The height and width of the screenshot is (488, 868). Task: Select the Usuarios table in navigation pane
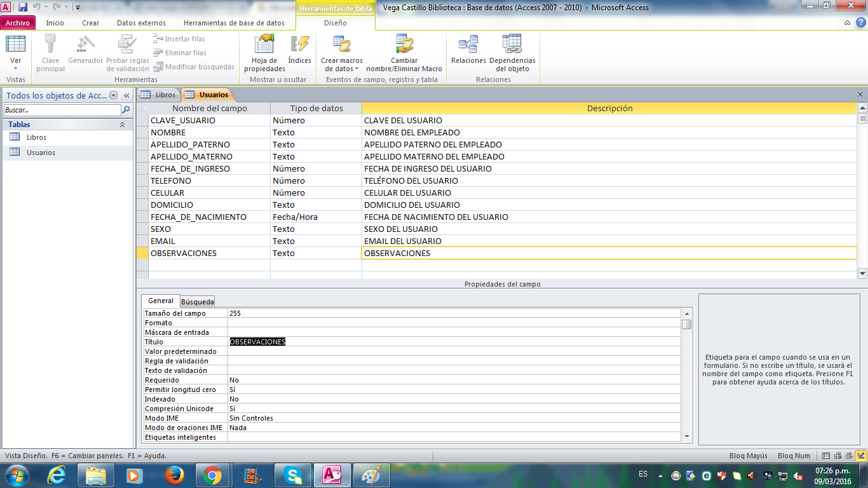pos(41,152)
